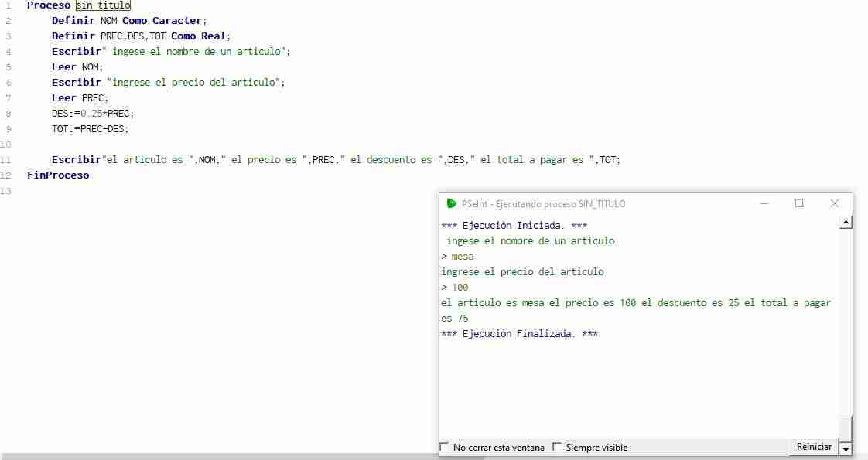
Task: Click the scroll up arrow in execution window
Action: pyautogui.click(x=846, y=222)
